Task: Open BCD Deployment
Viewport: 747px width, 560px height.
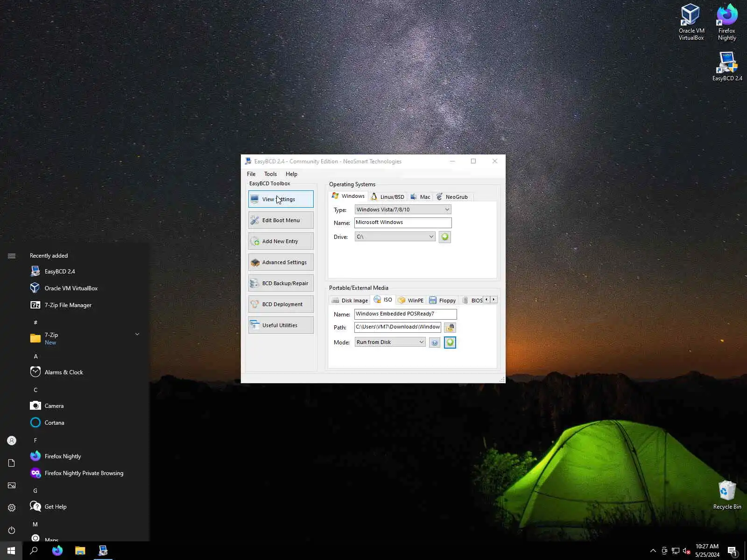Action: click(281, 304)
